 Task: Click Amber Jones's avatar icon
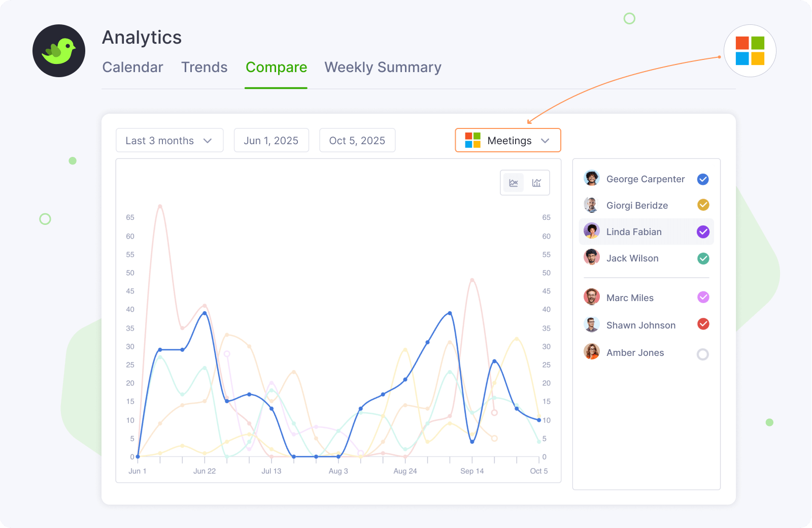(x=591, y=352)
